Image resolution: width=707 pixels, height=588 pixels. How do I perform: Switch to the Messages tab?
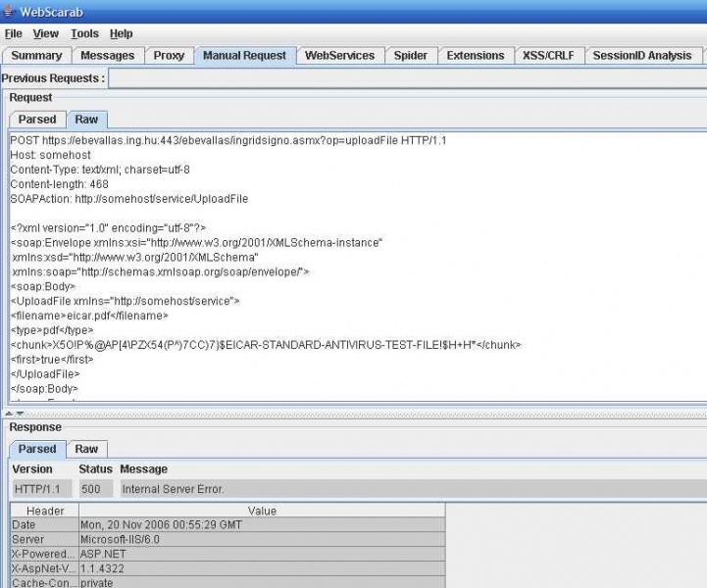click(107, 56)
